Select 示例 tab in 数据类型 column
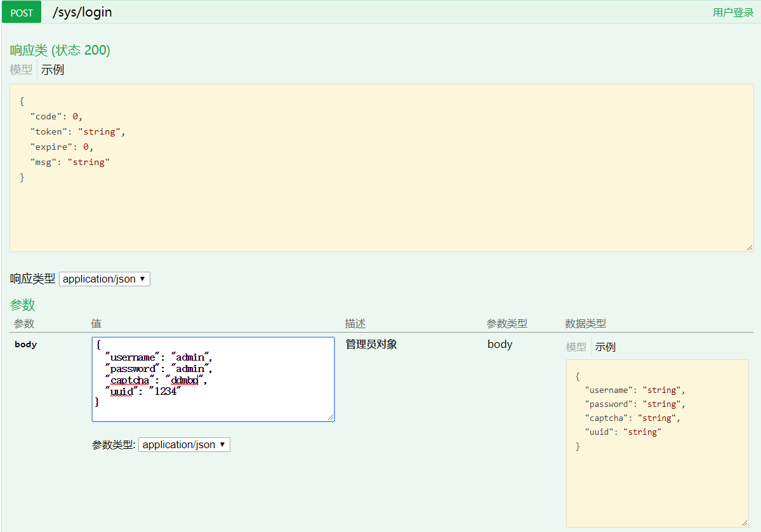The width and height of the screenshot is (761, 532). 605,347
